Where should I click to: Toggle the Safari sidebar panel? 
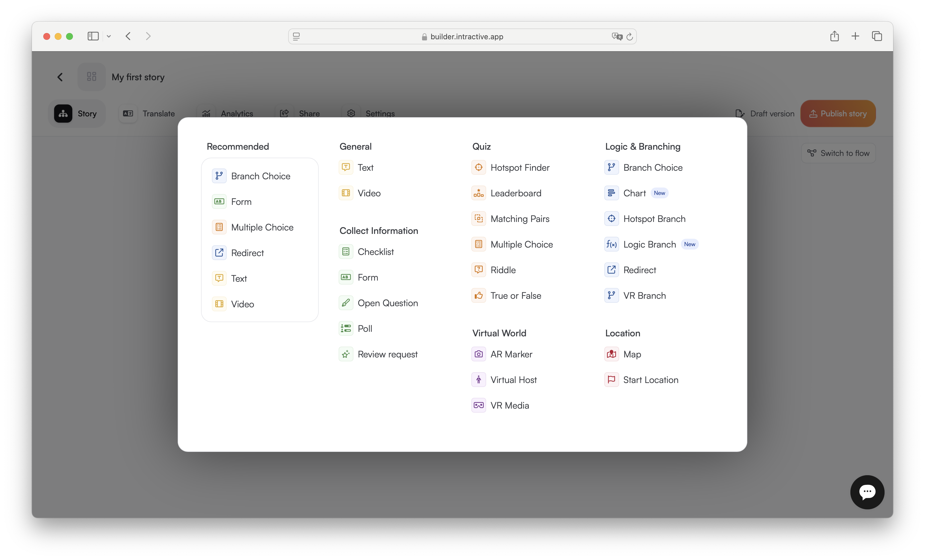click(x=93, y=36)
